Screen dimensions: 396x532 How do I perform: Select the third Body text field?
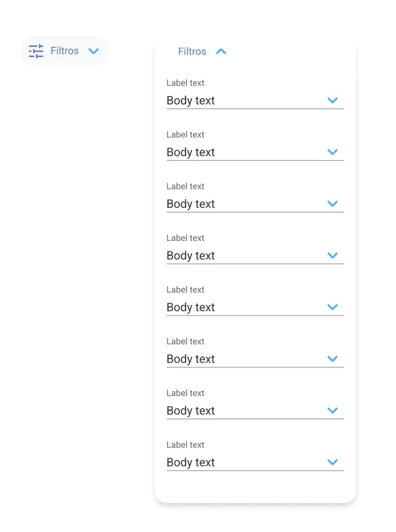coord(191,204)
